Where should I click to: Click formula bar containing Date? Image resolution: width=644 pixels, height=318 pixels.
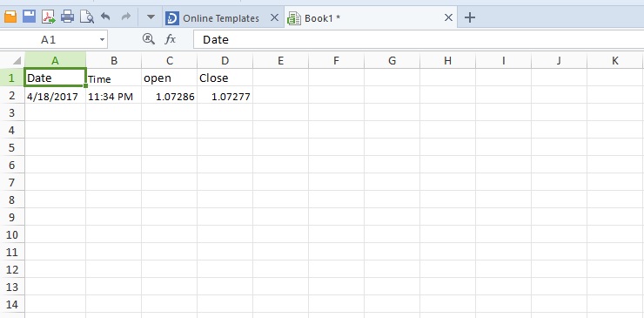pos(419,40)
